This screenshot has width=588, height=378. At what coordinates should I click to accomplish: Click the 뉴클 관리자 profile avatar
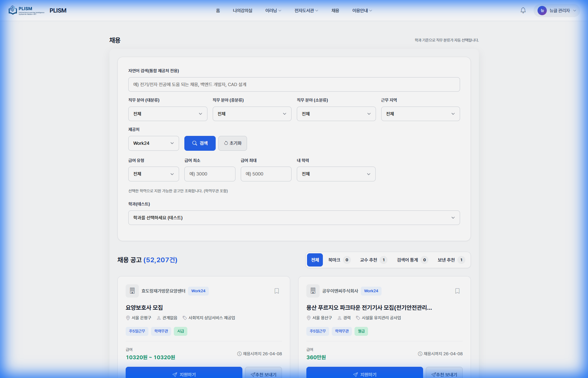point(542,11)
